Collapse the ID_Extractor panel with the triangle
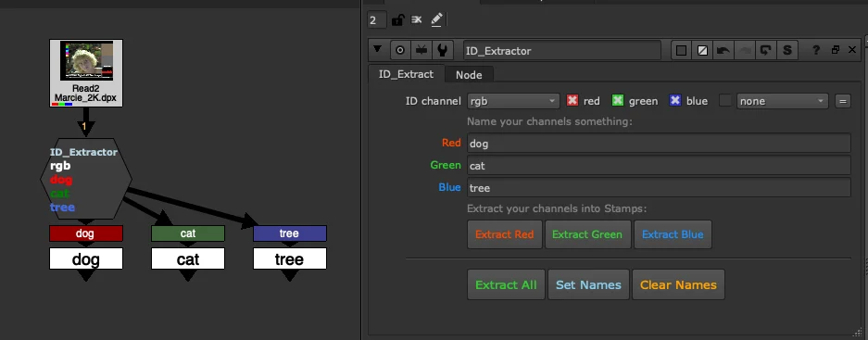868x340 pixels. [x=378, y=49]
